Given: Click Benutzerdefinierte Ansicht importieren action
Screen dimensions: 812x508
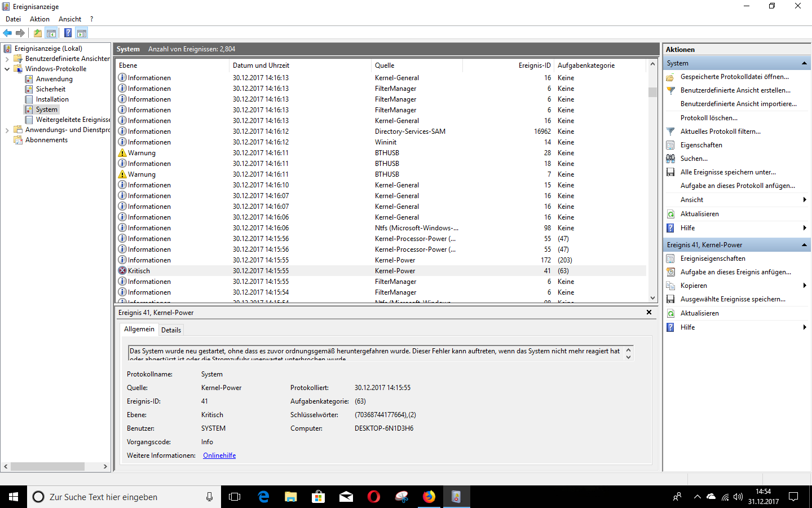Looking at the screenshot, I should (x=739, y=104).
